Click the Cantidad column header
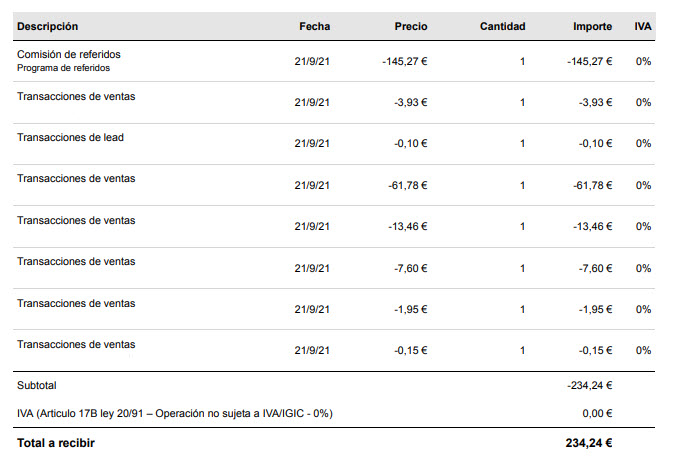Screen dimensions: 678x476 pos(502,26)
